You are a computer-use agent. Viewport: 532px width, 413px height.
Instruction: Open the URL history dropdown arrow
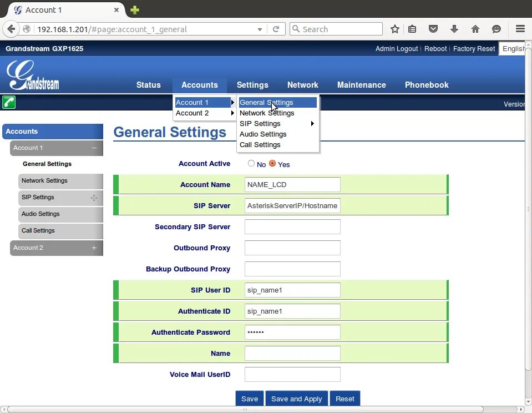click(260, 29)
